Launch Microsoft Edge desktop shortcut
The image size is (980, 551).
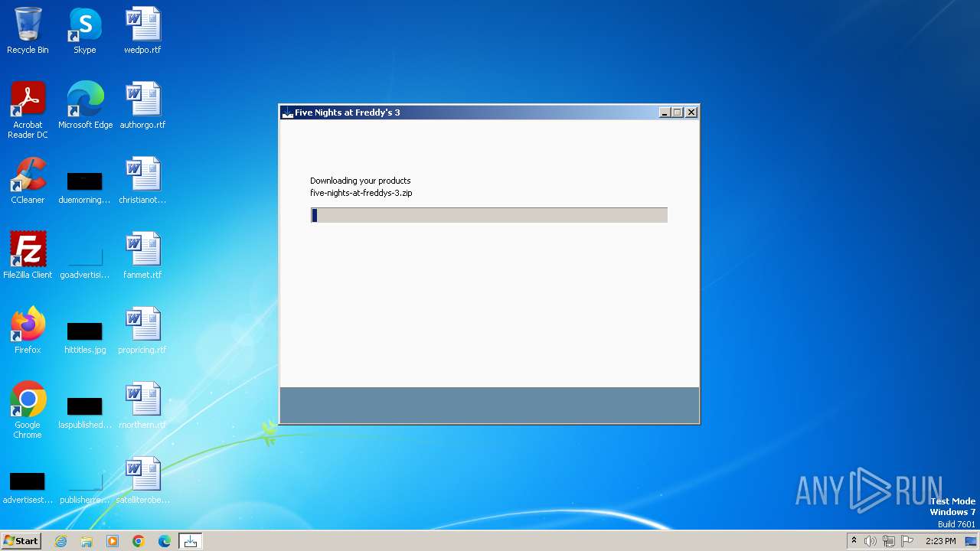pos(85,106)
